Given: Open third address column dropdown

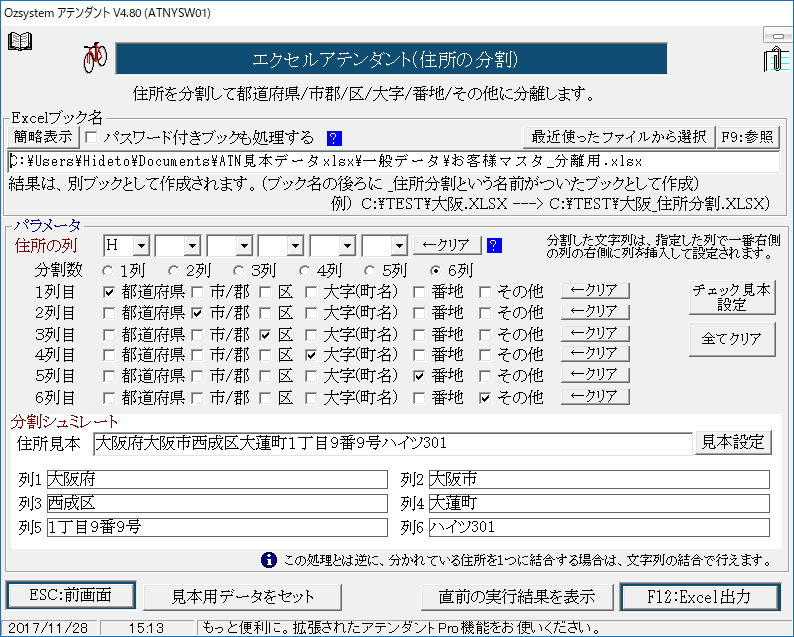Looking at the screenshot, I should tap(244, 246).
